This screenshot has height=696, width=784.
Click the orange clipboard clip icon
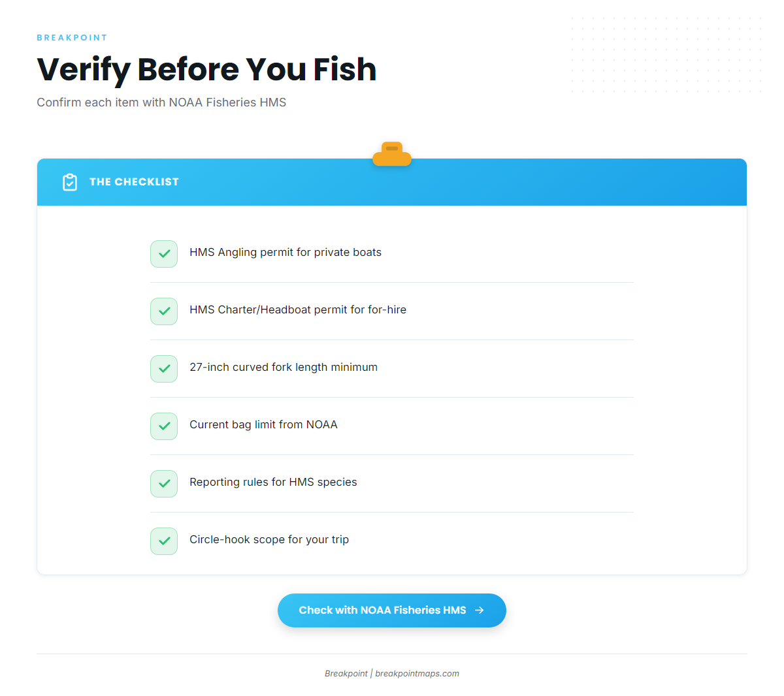click(x=392, y=154)
